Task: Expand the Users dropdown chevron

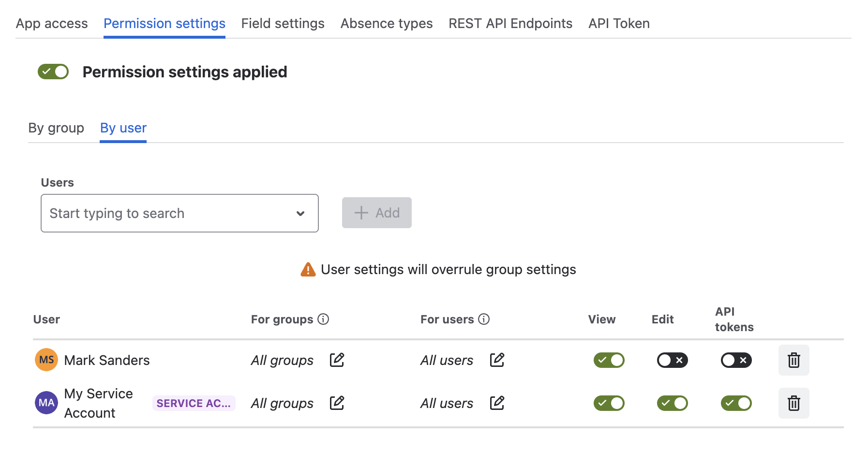Action: pyautogui.click(x=300, y=213)
